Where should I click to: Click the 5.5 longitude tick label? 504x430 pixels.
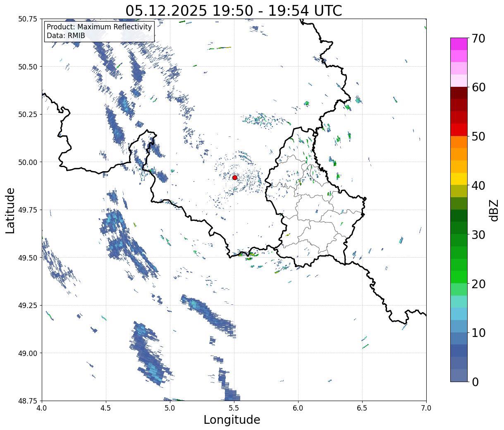click(x=234, y=408)
